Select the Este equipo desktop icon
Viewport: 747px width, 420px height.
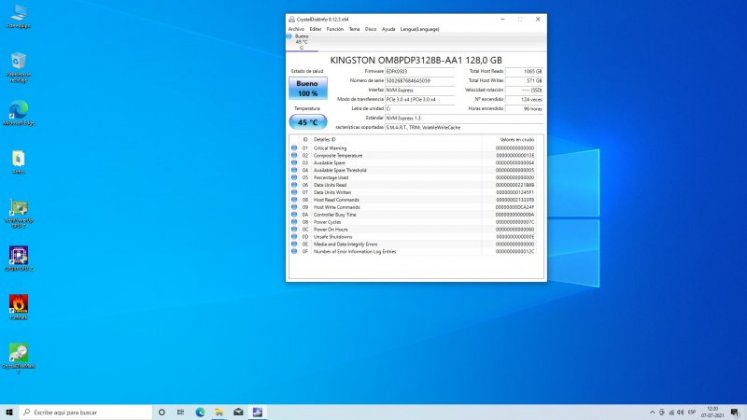(x=19, y=17)
